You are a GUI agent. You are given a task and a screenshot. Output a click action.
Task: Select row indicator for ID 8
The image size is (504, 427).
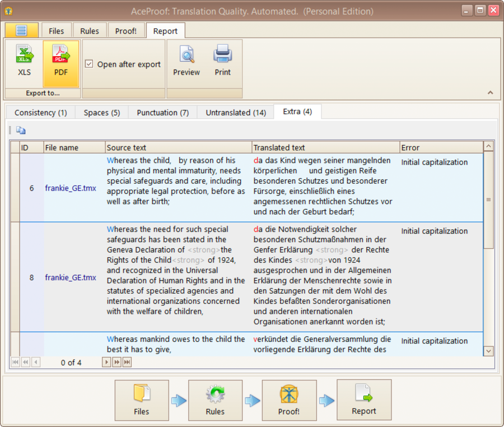coord(15,277)
